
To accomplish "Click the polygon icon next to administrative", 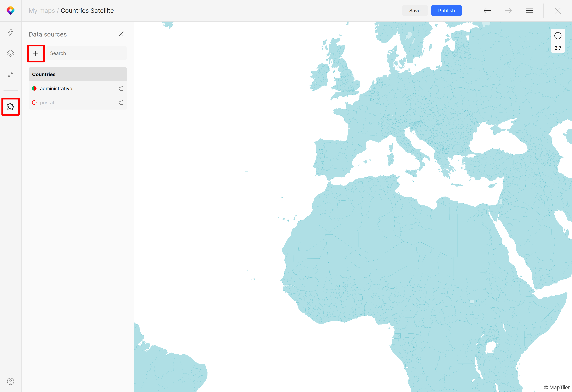I will tap(121, 88).
